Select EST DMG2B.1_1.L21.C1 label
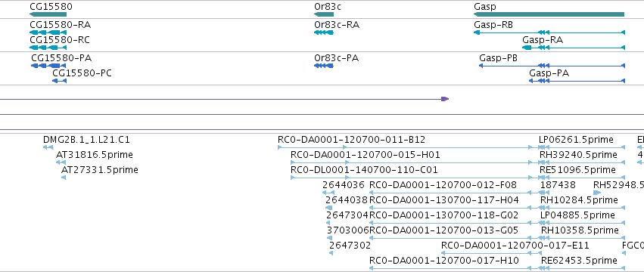The width and height of the screenshot is (644, 272). coord(86,140)
